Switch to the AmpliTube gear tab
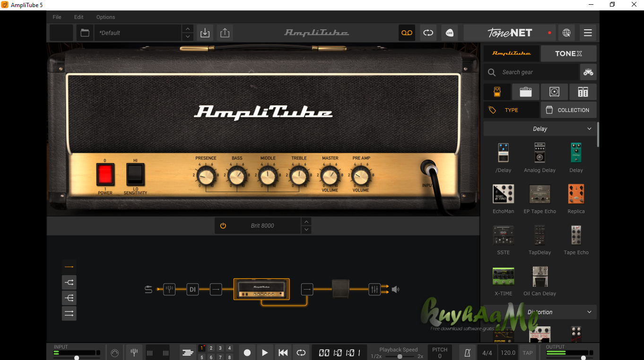Viewport: 644px width, 360px height. 511,53
